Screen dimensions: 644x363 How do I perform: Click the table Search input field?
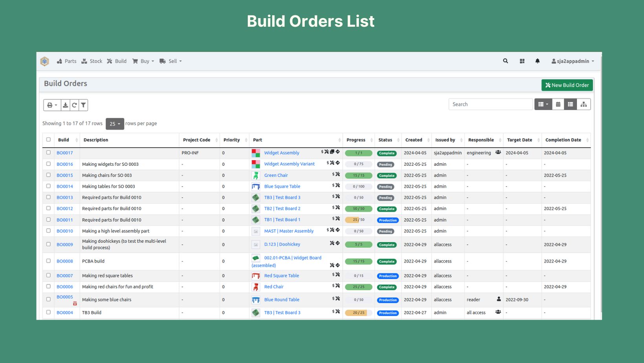coord(490,104)
